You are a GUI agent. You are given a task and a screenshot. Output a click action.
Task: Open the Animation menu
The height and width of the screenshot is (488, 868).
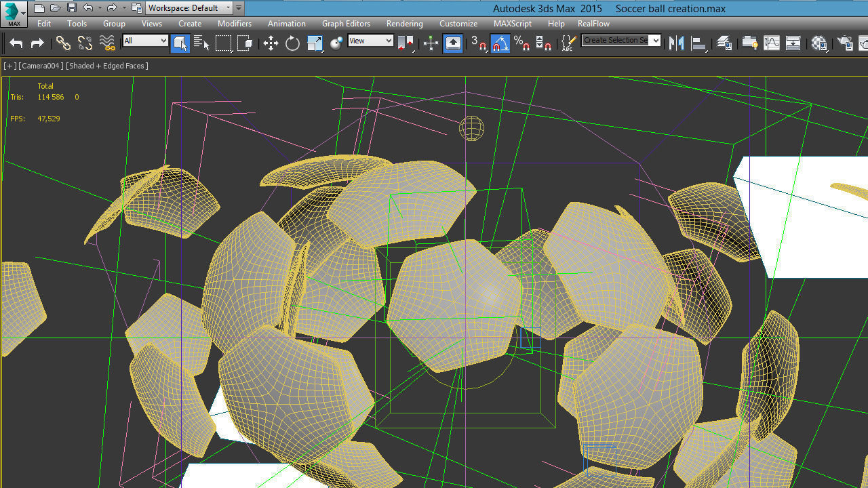pyautogui.click(x=287, y=23)
